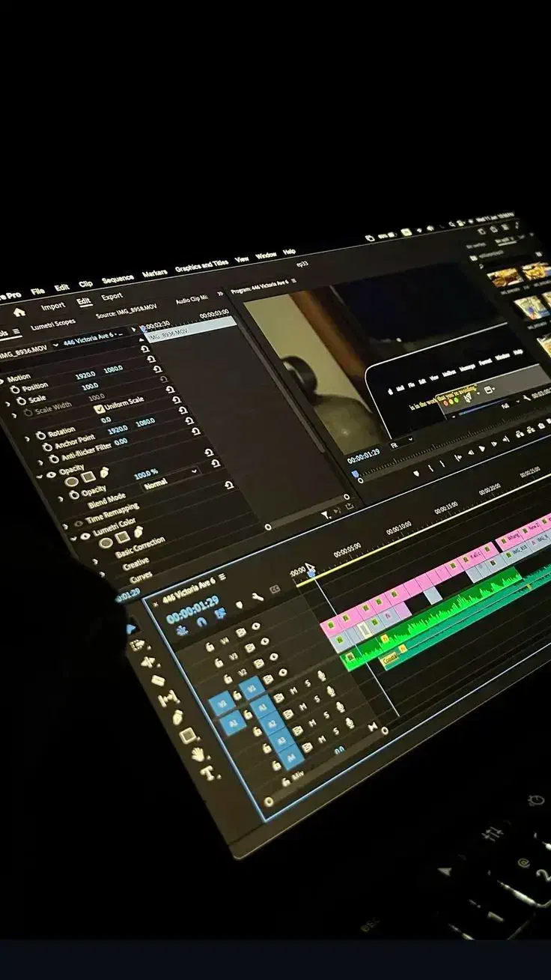Image resolution: width=551 pixels, height=980 pixels.
Task: Collapse the Lumetri Color effect
Action: coord(72,538)
